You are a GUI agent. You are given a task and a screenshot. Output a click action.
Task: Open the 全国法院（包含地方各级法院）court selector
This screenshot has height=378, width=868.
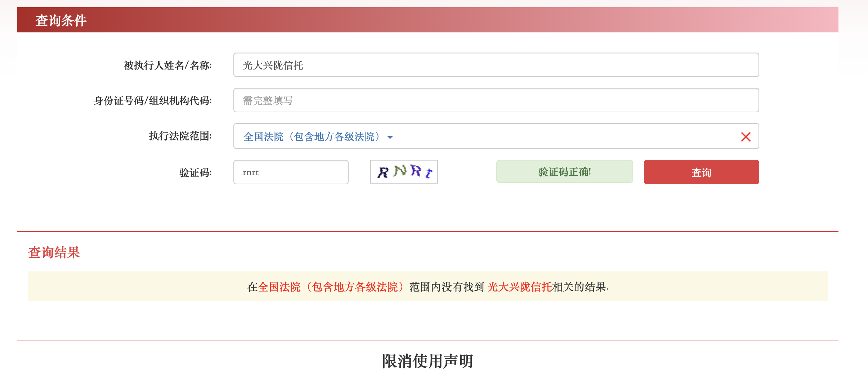(312, 137)
